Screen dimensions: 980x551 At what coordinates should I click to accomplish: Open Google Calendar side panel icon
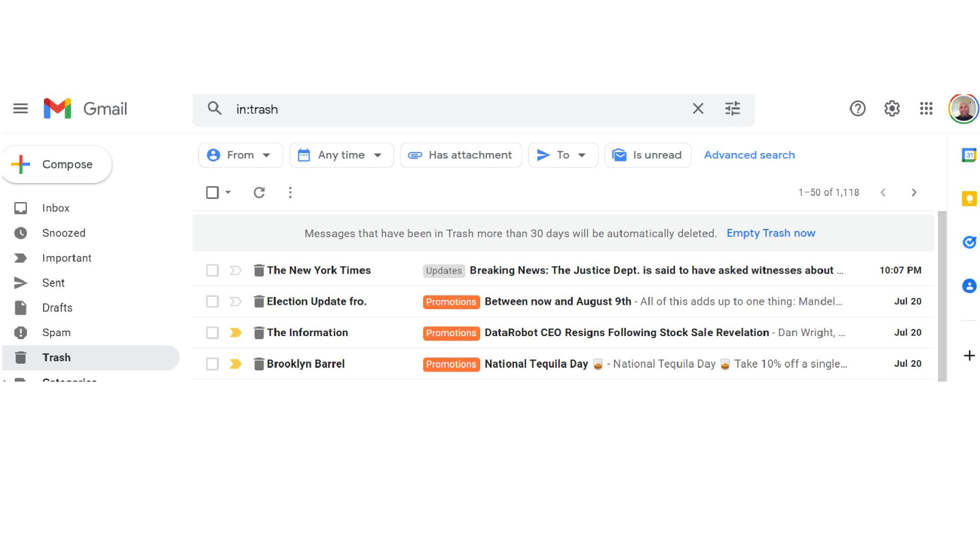969,156
